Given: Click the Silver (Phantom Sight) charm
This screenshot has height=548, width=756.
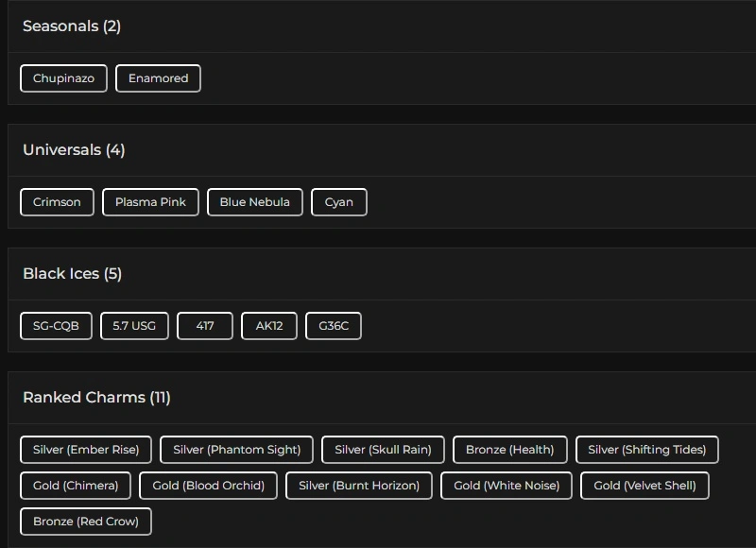Looking at the screenshot, I should tap(236, 450).
